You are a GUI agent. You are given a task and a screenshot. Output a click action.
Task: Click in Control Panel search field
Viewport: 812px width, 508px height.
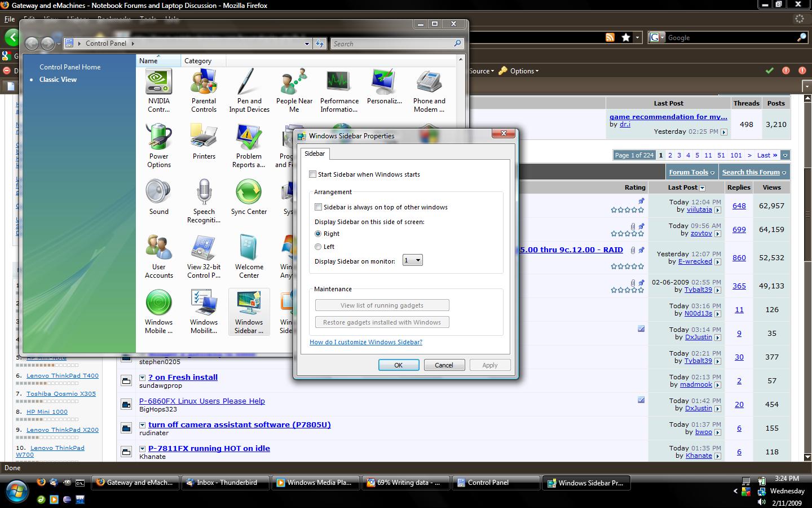coord(392,43)
